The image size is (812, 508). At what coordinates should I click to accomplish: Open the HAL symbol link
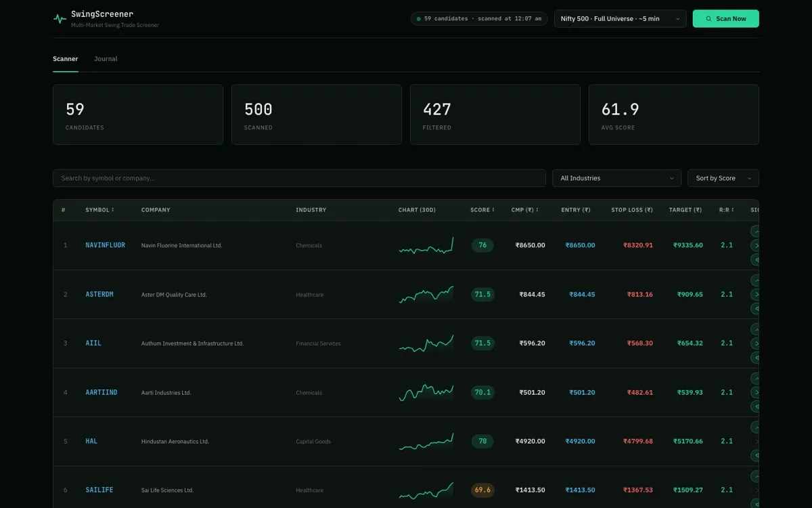91,441
